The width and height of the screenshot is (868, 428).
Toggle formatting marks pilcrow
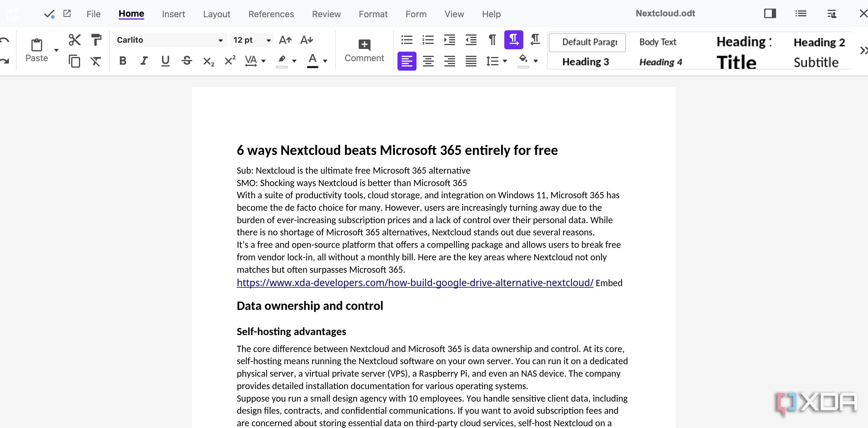point(492,40)
